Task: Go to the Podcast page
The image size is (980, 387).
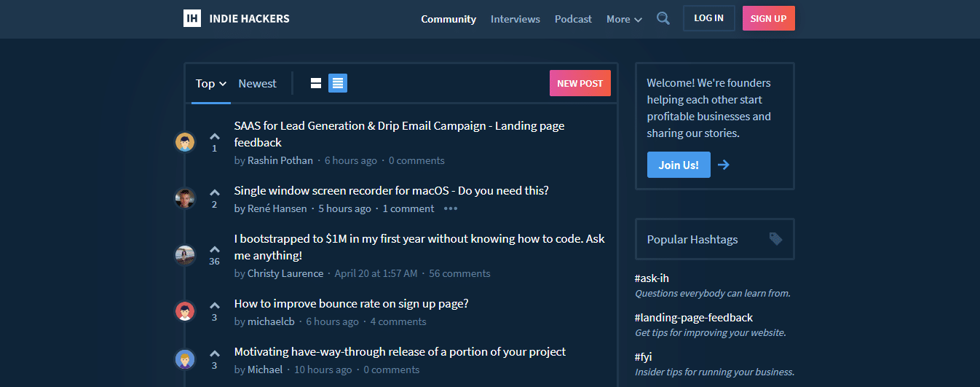Action: [573, 19]
